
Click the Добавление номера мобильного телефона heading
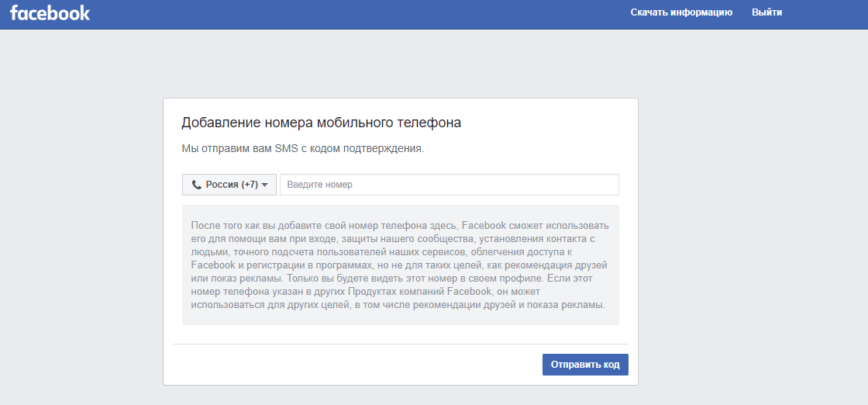click(x=321, y=123)
